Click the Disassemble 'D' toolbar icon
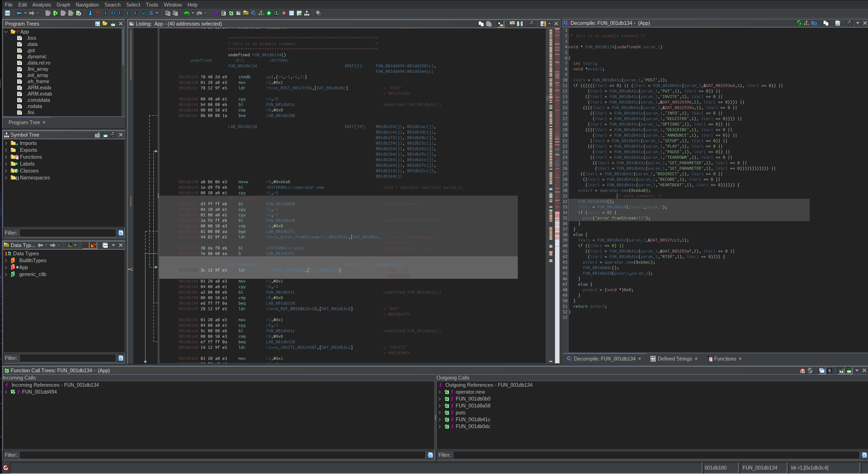The image size is (868, 474). pos(113,13)
